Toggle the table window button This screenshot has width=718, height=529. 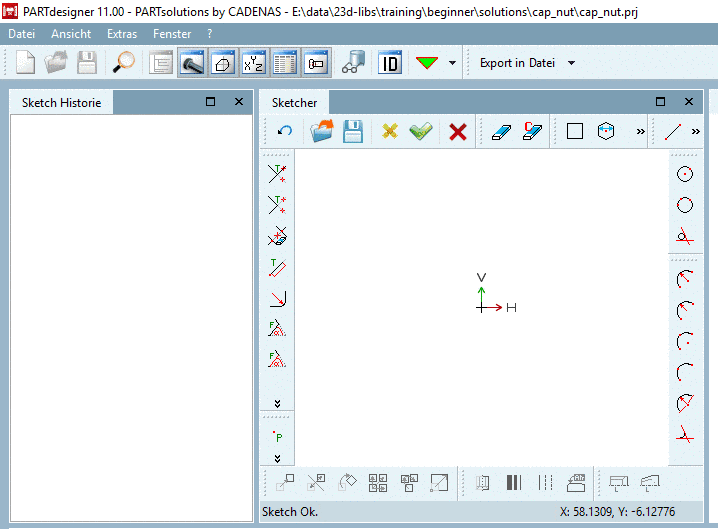click(285, 63)
